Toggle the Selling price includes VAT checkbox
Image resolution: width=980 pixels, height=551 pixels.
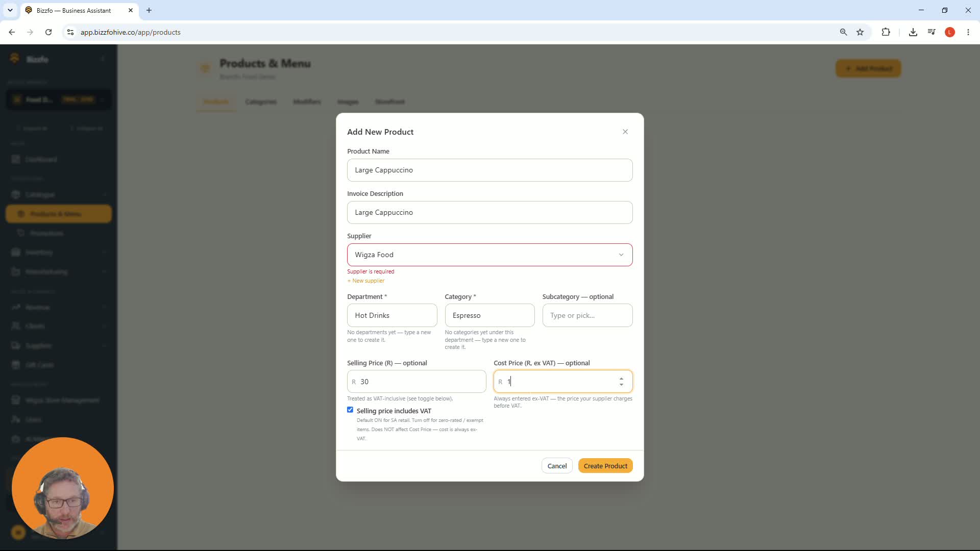coord(350,410)
